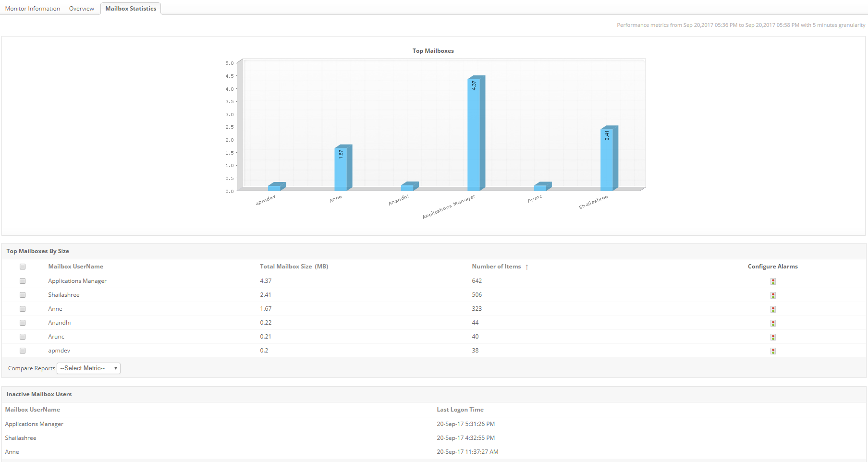Select the Shailashree mailbox checkbox
The image size is (868, 462).
(x=23, y=295)
